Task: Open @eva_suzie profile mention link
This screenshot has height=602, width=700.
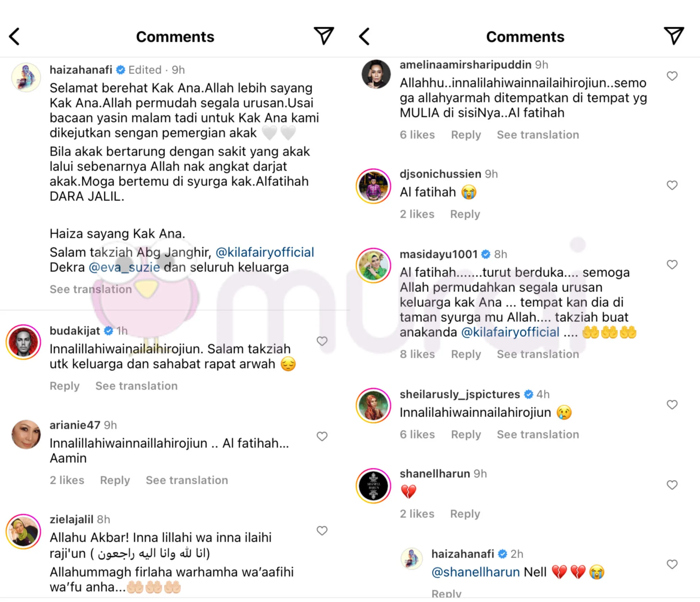Action: pyautogui.click(x=124, y=267)
